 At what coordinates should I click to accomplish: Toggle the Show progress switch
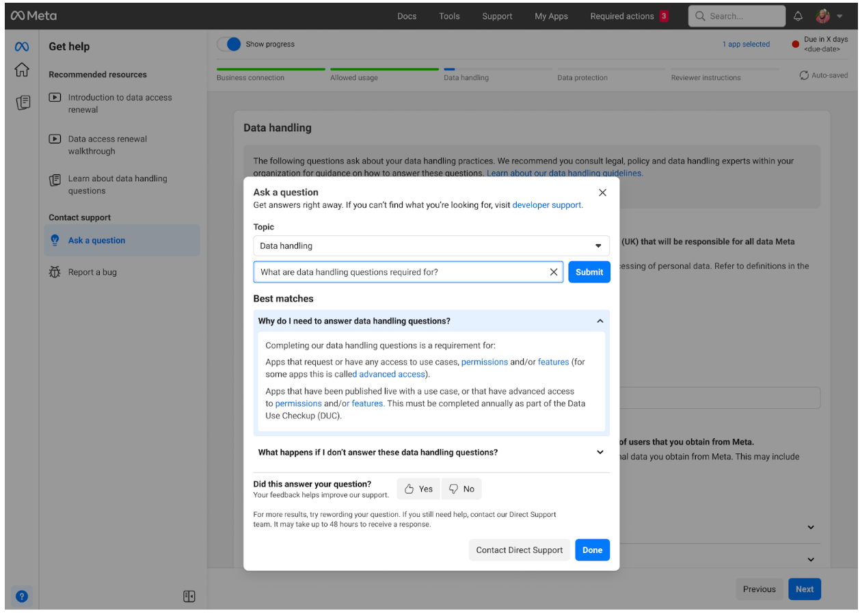point(229,44)
